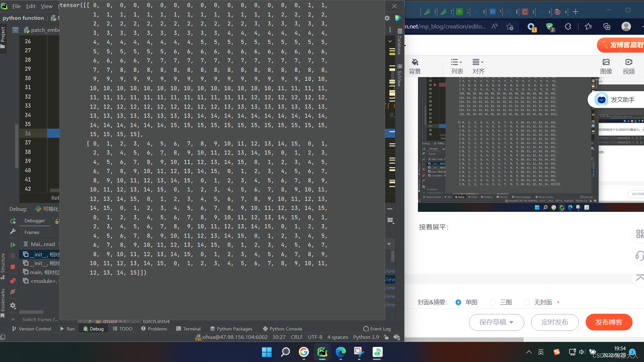The height and width of the screenshot is (362, 644).
Task: Open the Edit menu
Action: 31,6
